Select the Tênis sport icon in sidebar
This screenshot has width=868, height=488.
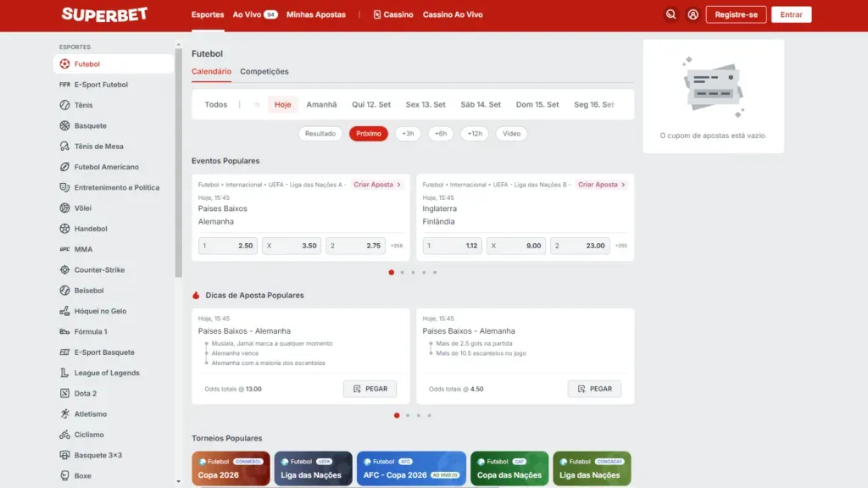pos(65,105)
